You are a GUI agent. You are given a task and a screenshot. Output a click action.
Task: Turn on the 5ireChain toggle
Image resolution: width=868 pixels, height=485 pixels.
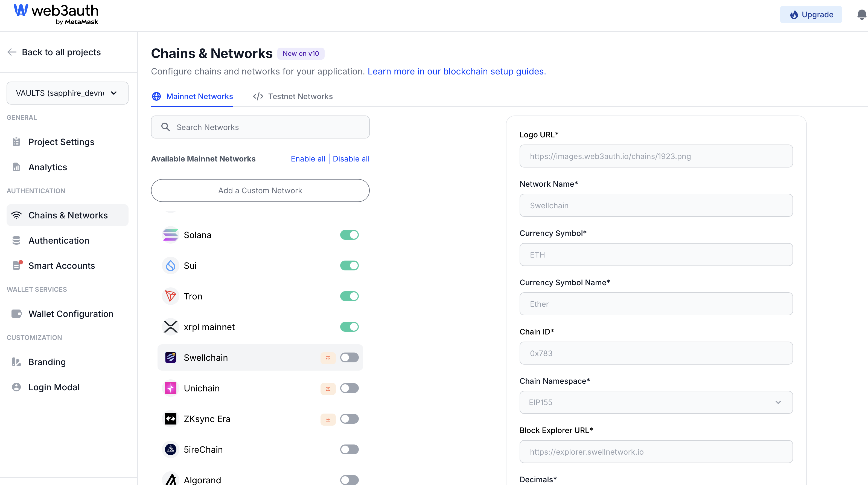[x=349, y=450]
